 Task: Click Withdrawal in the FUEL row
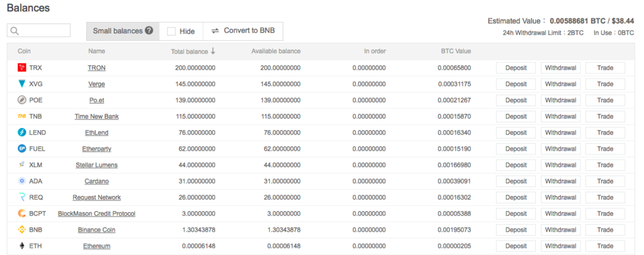click(x=560, y=149)
